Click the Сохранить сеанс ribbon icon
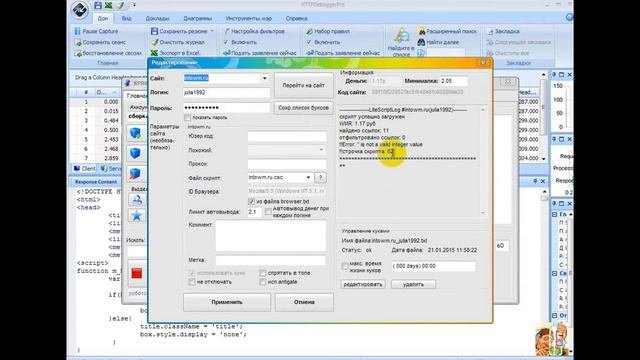 point(78,42)
